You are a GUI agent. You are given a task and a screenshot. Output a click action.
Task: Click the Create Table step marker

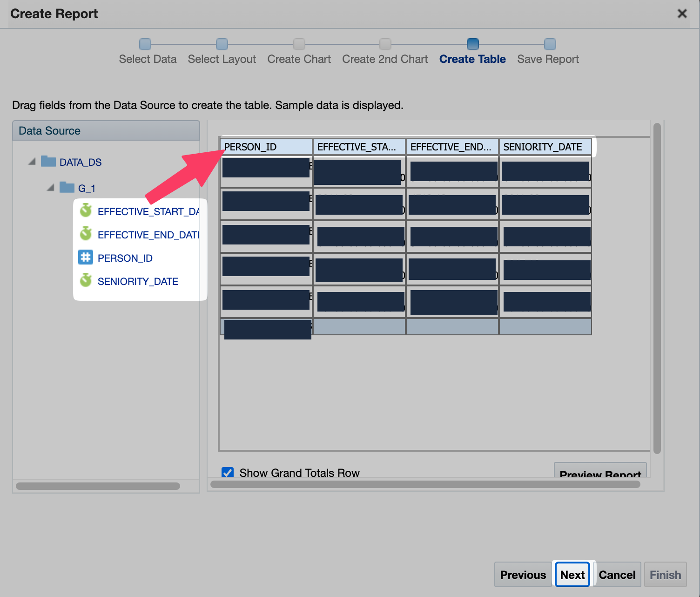click(x=473, y=44)
